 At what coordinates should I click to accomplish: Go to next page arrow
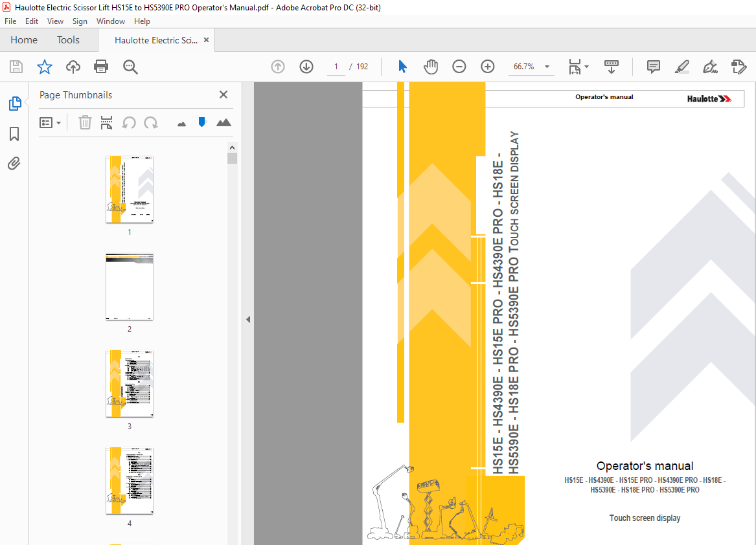pyautogui.click(x=306, y=67)
